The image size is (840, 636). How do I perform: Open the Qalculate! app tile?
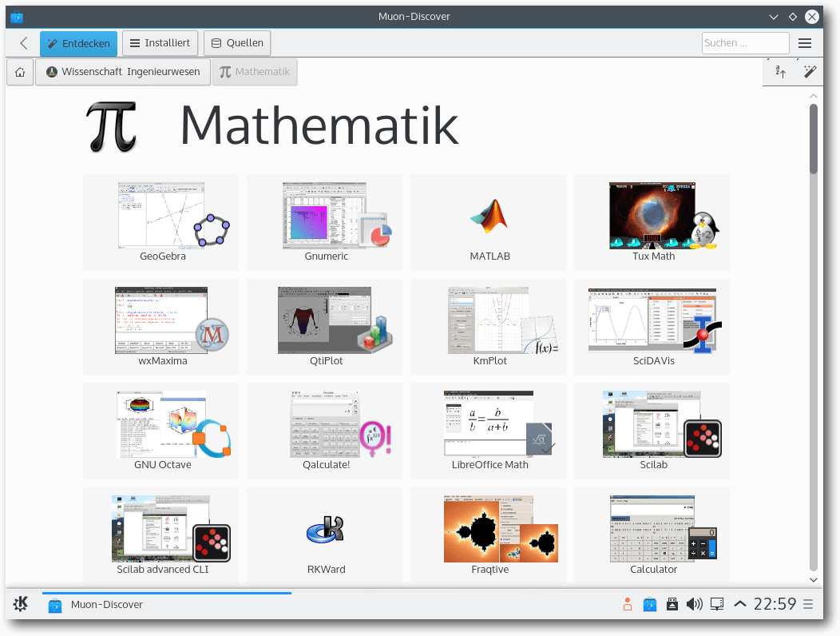pyautogui.click(x=325, y=431)
